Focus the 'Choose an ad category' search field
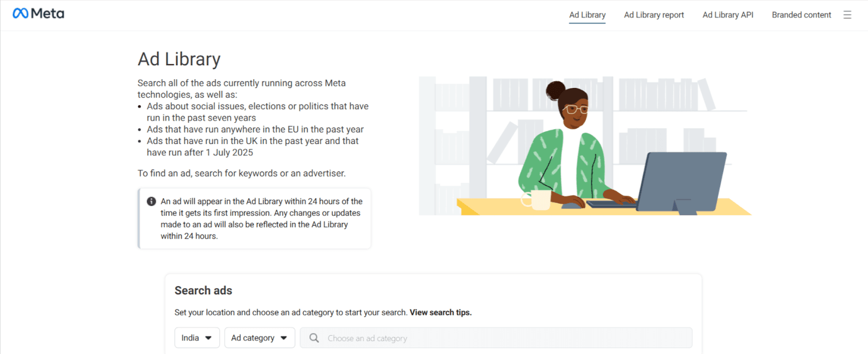This screenshot has width=868, height=354. [496, 338]
